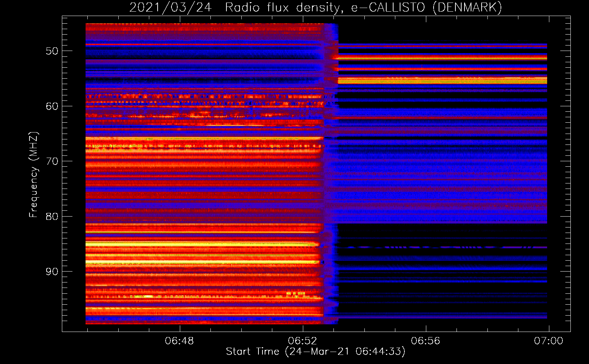Click the '07:00' time tick label

coord(549,341)
